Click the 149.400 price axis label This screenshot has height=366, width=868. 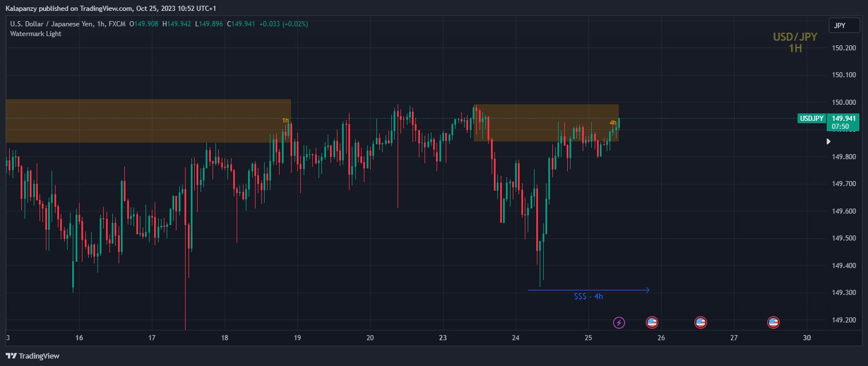[843, 266]
